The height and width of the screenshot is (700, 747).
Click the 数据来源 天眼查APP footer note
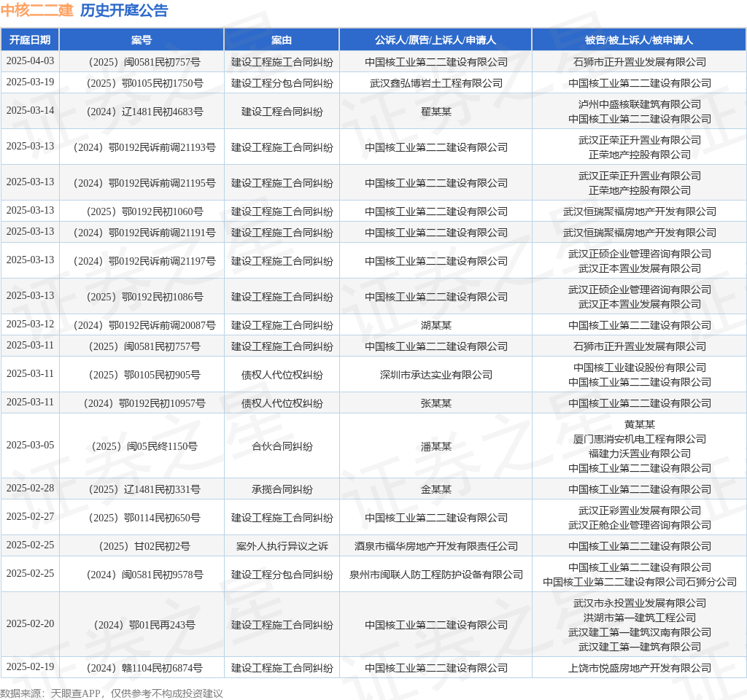111,693
